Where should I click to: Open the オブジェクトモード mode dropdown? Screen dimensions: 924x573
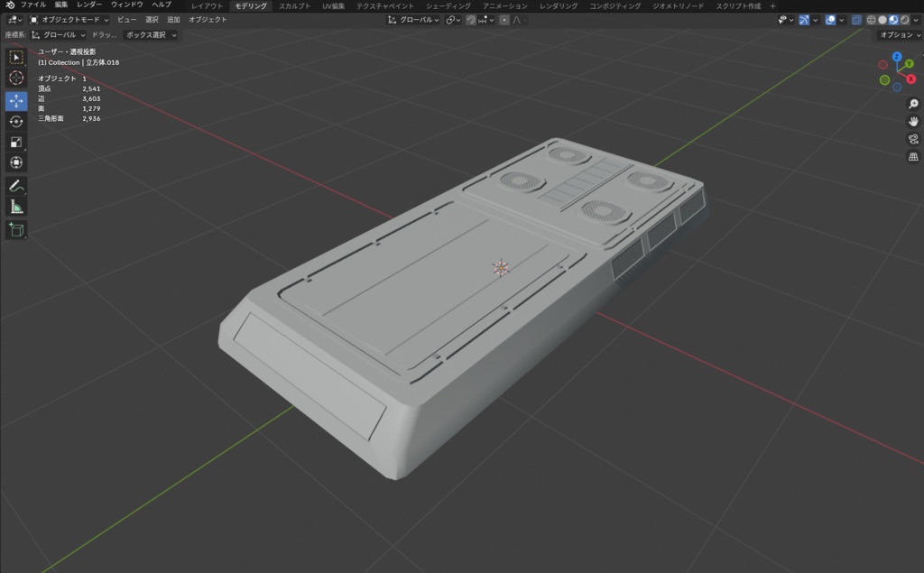(x=69, y=20)
